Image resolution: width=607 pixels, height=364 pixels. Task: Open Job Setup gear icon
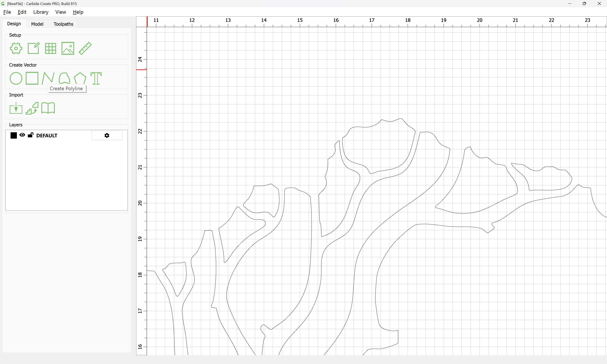16,48
